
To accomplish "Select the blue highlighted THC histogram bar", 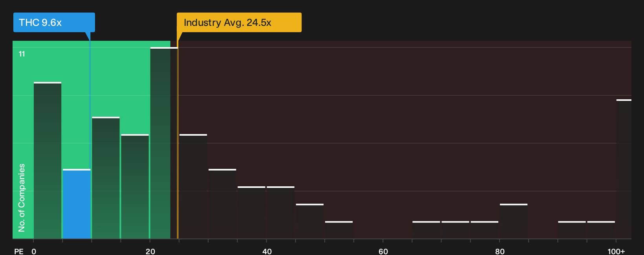I will pyautogui.click(x=77, y=204).
